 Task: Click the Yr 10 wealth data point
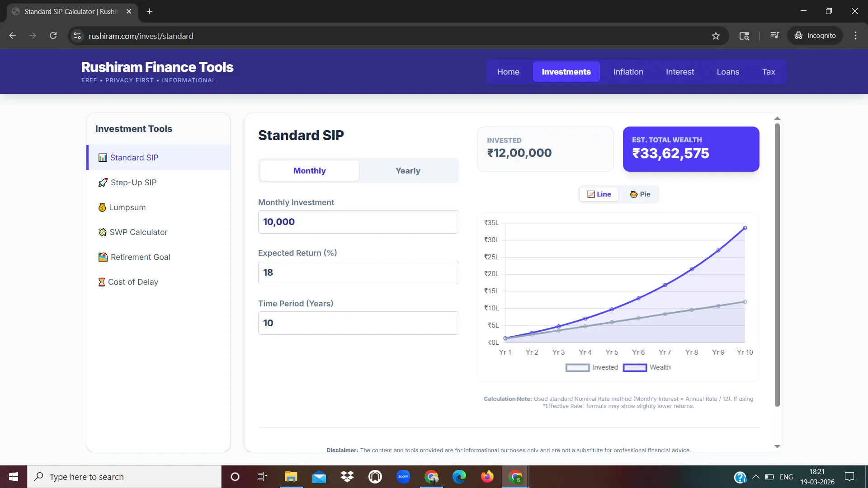[x=745, y=228]
